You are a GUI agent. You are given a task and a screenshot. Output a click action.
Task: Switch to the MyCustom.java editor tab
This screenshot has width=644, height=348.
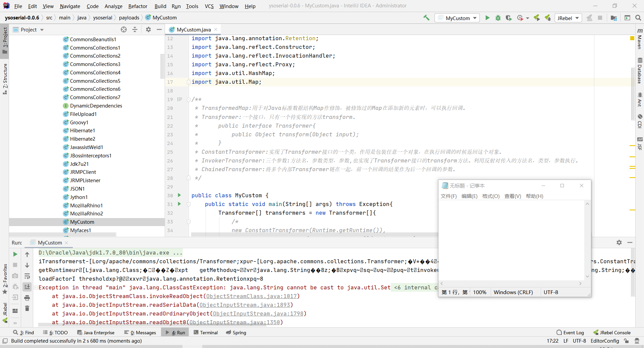(194, 29)
